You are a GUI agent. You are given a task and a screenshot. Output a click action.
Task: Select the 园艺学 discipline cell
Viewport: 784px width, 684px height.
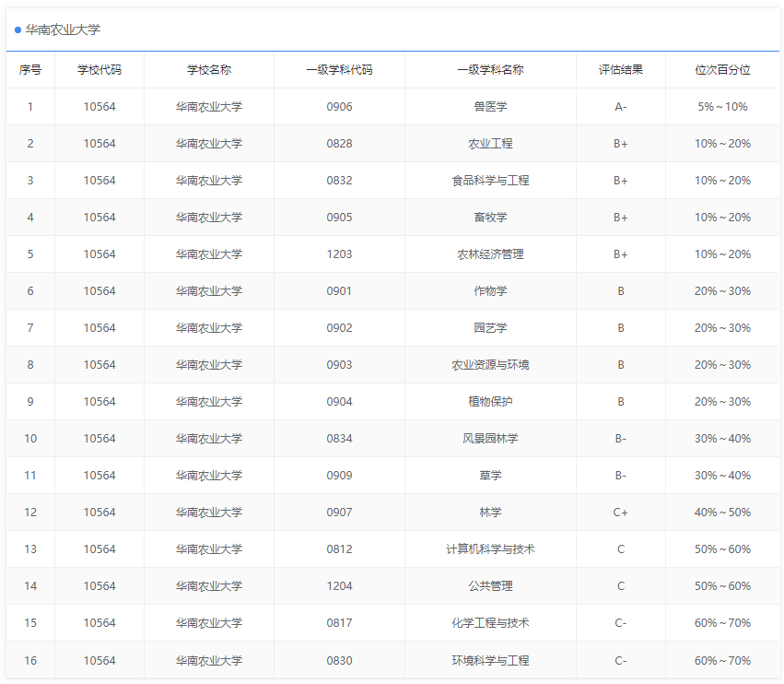(490, 328)
